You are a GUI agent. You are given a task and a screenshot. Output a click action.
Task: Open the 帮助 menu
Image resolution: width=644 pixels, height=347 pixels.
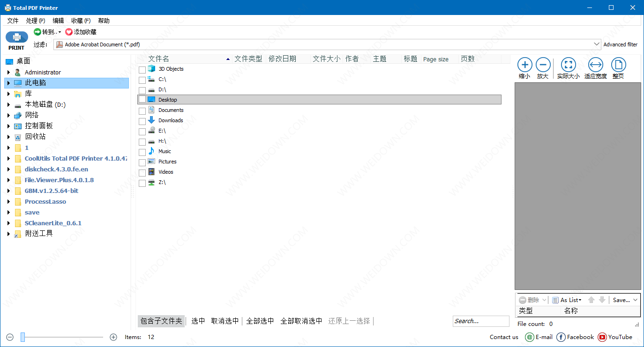[x=104, y=21]
